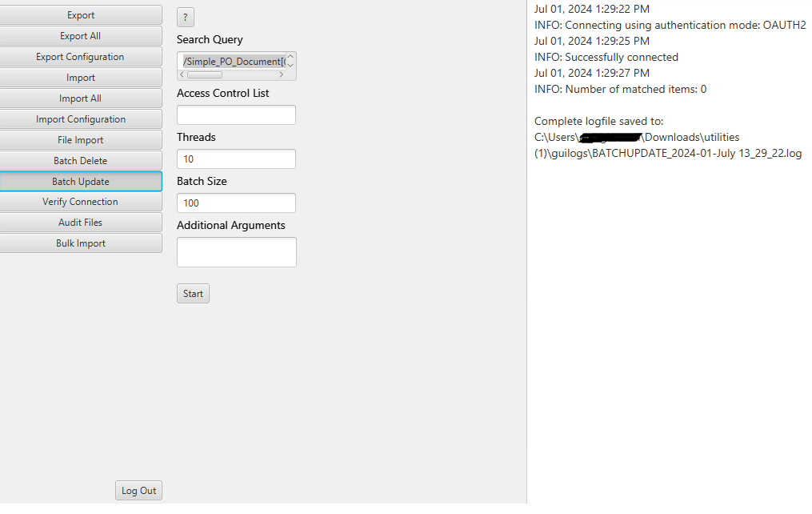Click the Search Query horizontal scrollbar thumb

coord(205,74)
